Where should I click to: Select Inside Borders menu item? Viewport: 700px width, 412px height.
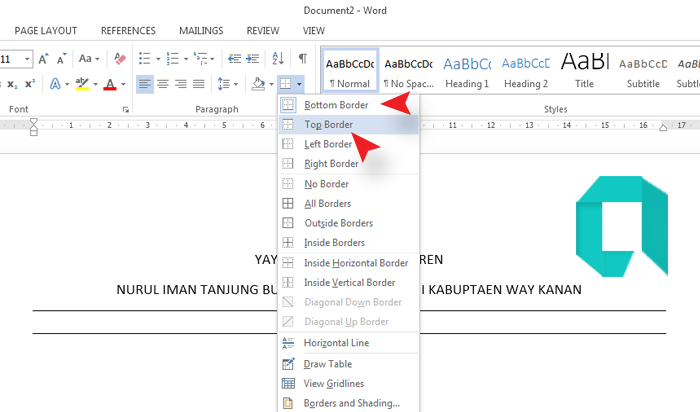pos(348,243)
